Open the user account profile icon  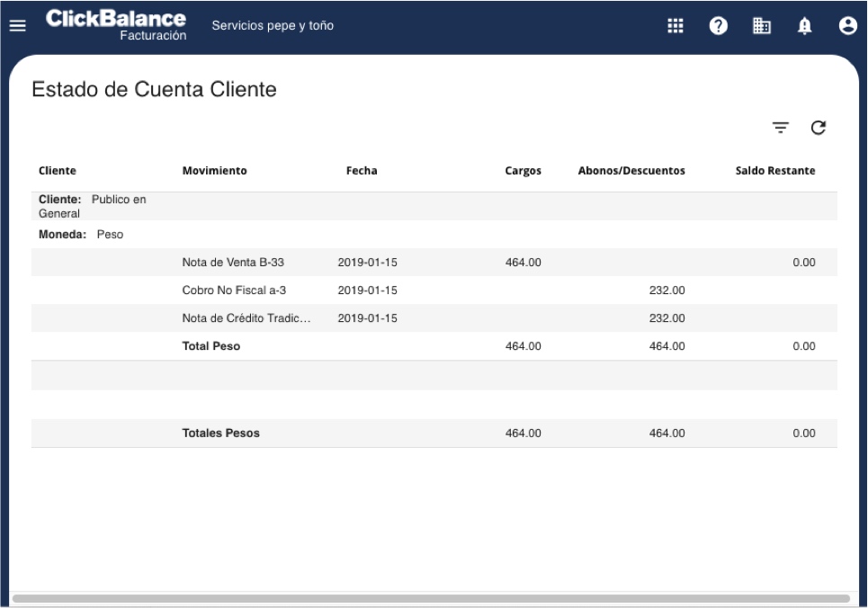846,26
